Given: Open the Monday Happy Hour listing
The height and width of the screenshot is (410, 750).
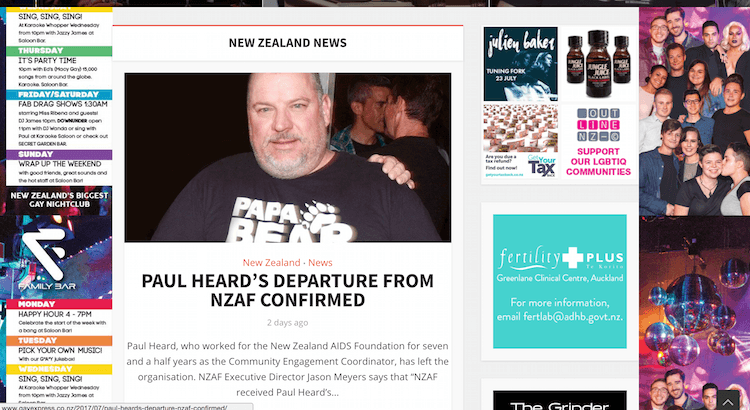Looking at the screenshot, I should tap(59, 317).
